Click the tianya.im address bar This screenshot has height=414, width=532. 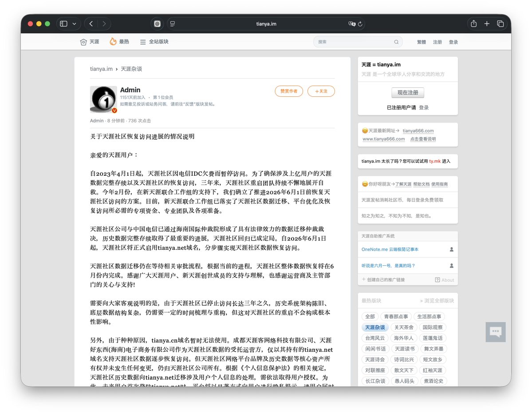266,24
